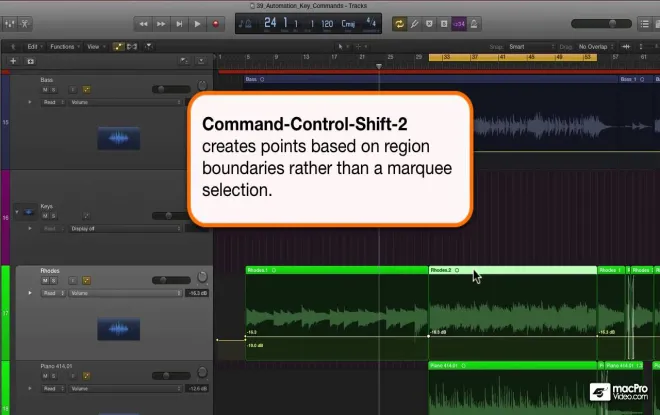
Task: Toggle Show Automation yellow button
Action: tap(118, 47)
